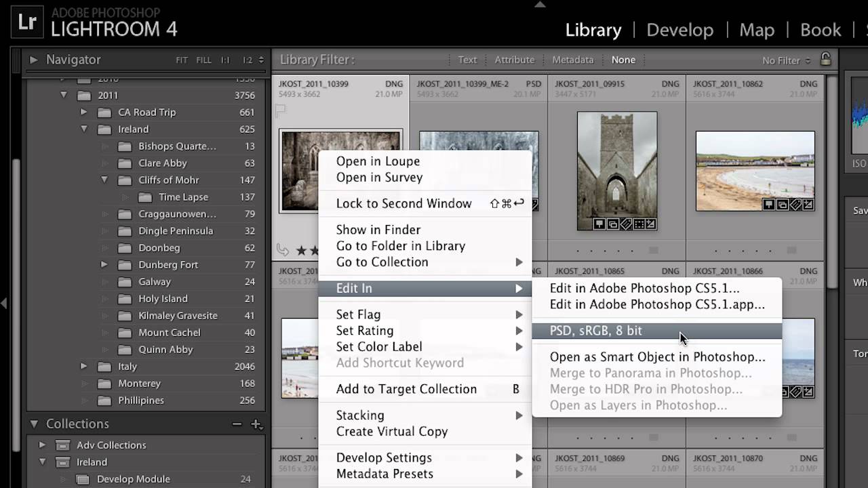Screen dimensions: 868x488
Task: Set Navigator zoom to FILL
Action: pos(203,60)
